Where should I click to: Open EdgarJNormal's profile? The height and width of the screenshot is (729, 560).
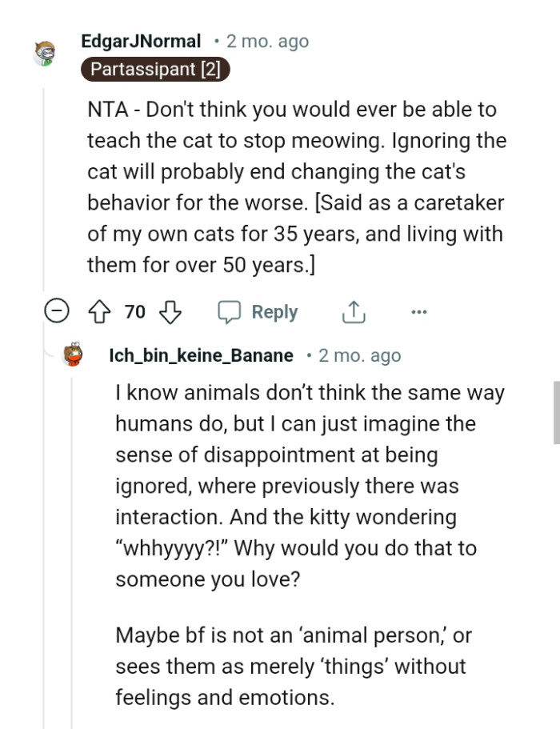click(x=140, y=41)
